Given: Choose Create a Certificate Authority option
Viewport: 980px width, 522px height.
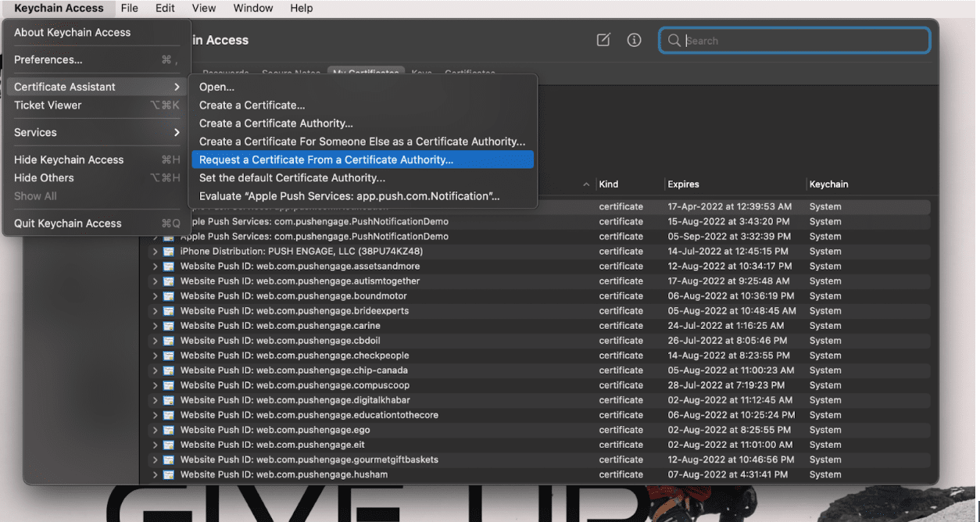Looking at the screenshot, I should click(276, 123).
